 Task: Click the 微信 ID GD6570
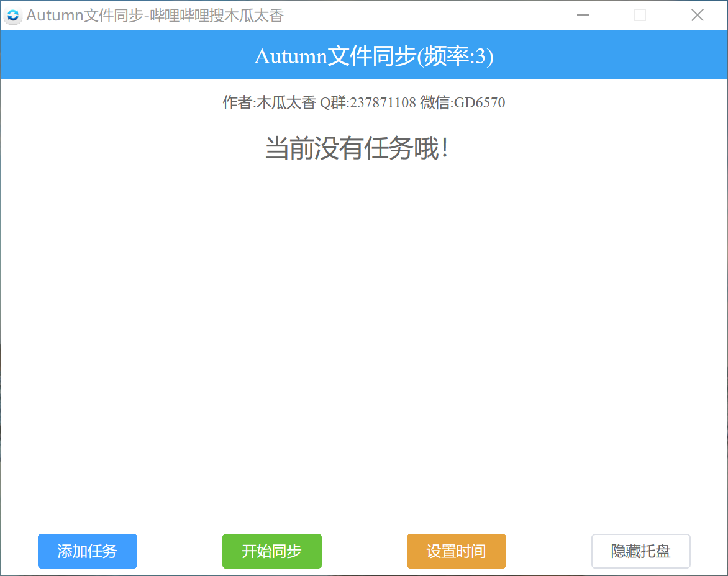tap(480, 103)
